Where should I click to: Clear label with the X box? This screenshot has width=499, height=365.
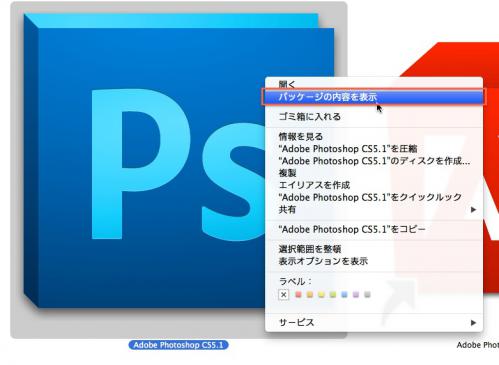(x=283, y=295)
